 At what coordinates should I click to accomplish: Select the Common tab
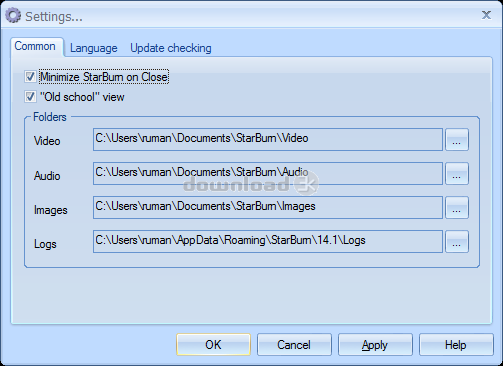(x=35, y=46)
